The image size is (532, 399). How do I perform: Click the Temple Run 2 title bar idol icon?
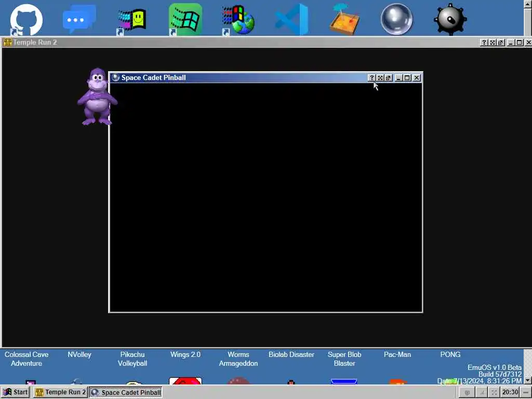coord(7,42)
